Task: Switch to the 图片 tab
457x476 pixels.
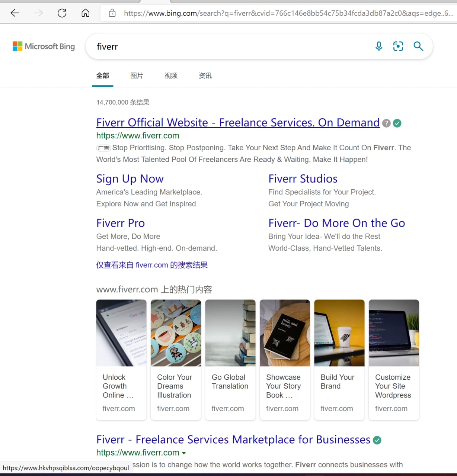Action: click(137, 75)
